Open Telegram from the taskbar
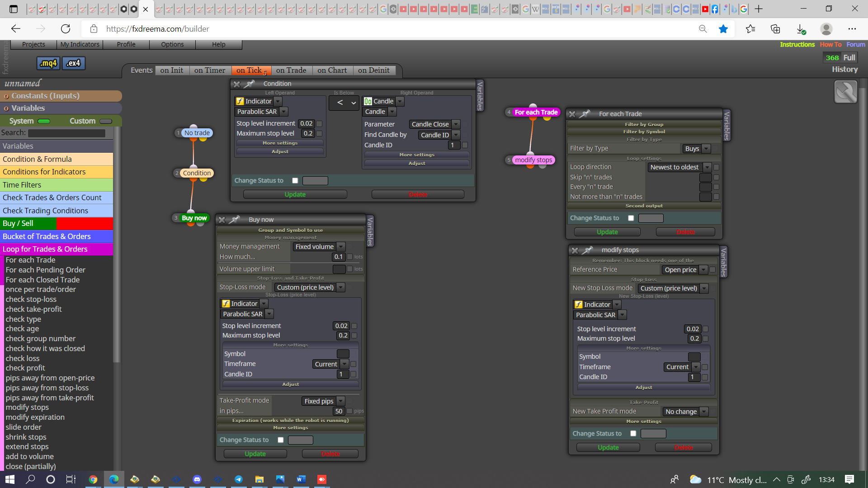Viewport: 868px width, 488px height. [x=239, y=479]
